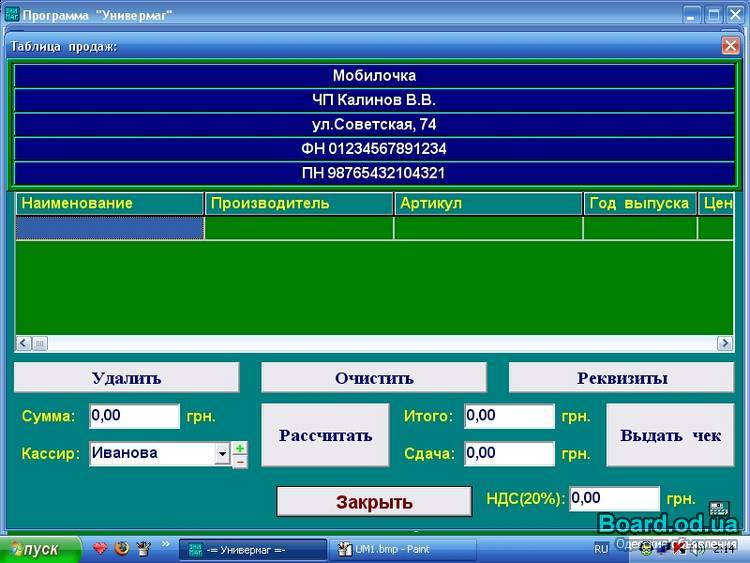Click the Производитель column header

(x=298, y=203)
